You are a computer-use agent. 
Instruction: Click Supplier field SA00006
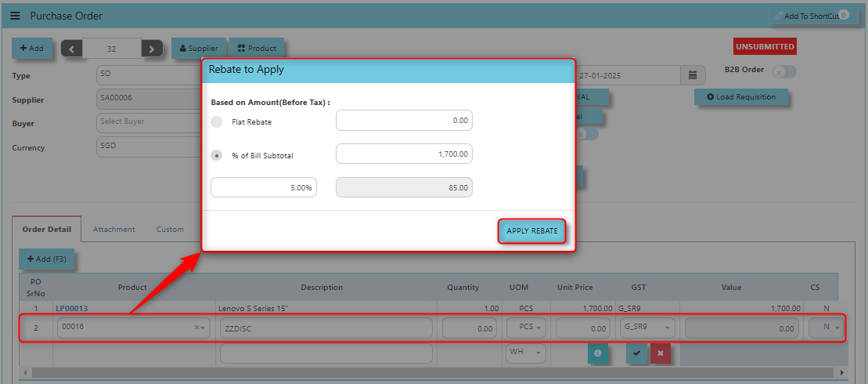(x=149, y=100)
